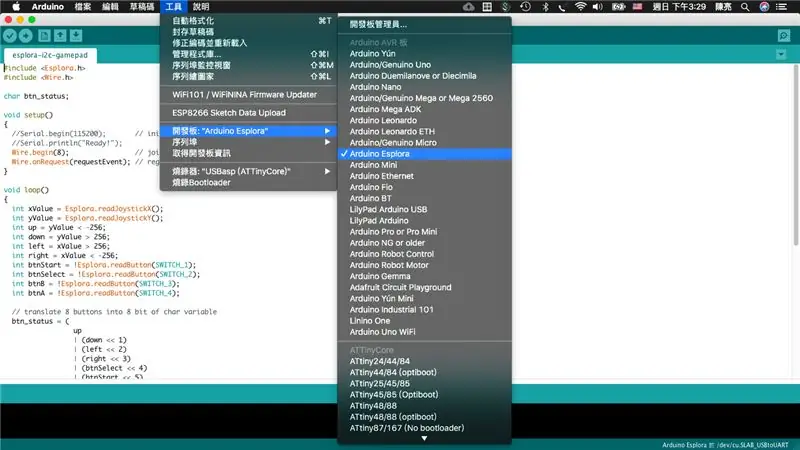Choose 燒錄Bootloader

coord(248,183)
